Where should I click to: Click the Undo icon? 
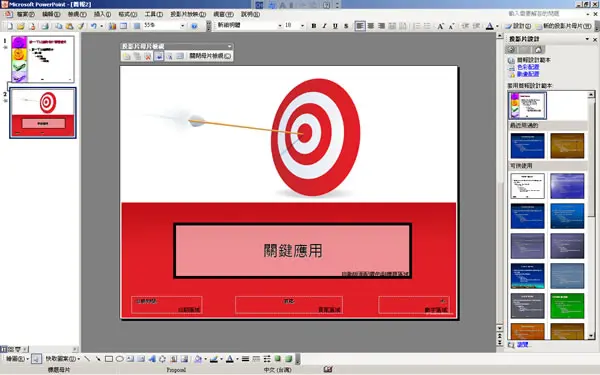(93, 26)
